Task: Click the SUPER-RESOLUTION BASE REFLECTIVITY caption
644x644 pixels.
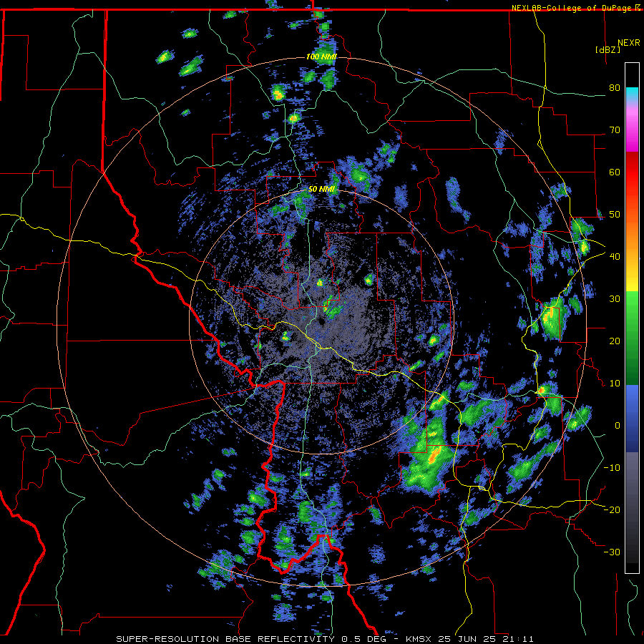Action: click(x=225, y=639)
